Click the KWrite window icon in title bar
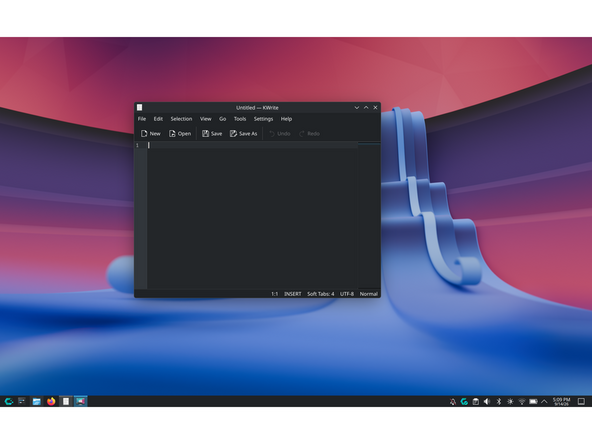Screen dimensions: 592x444 click(139, 108)
